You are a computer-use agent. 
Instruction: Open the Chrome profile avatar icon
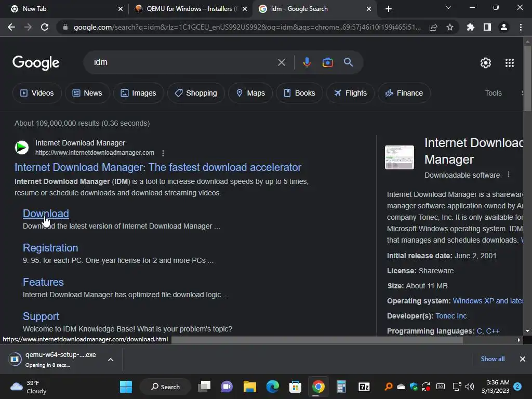(x=504, y=27)
